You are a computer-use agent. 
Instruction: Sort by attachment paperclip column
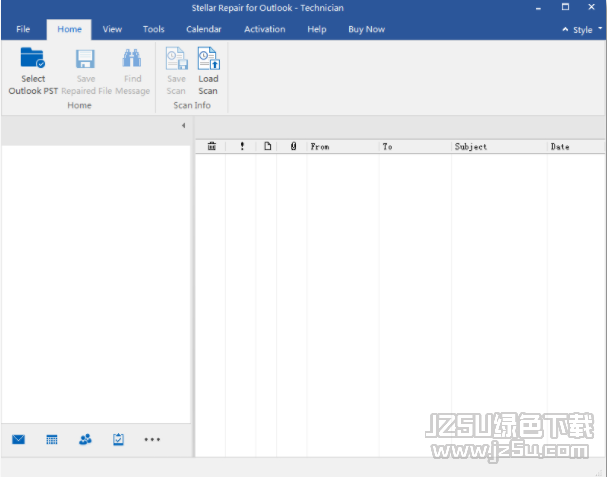click(x=293, y=146)
